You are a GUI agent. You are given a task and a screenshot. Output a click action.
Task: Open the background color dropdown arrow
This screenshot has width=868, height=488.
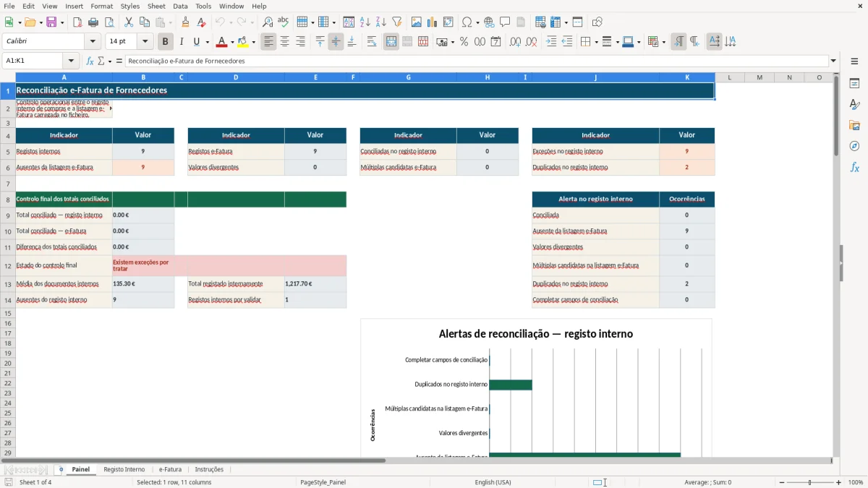253,42
